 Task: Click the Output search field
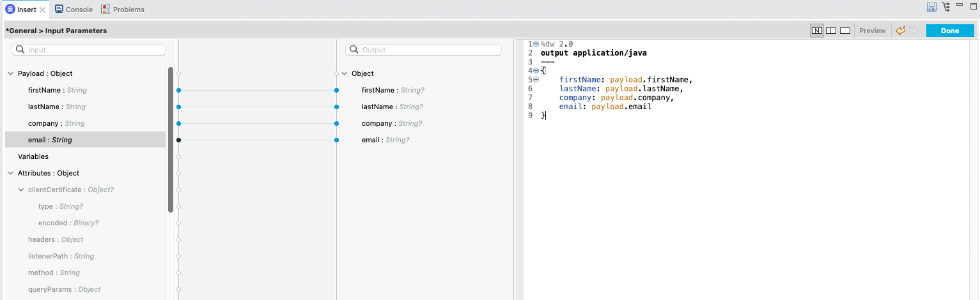pos(423,50)
